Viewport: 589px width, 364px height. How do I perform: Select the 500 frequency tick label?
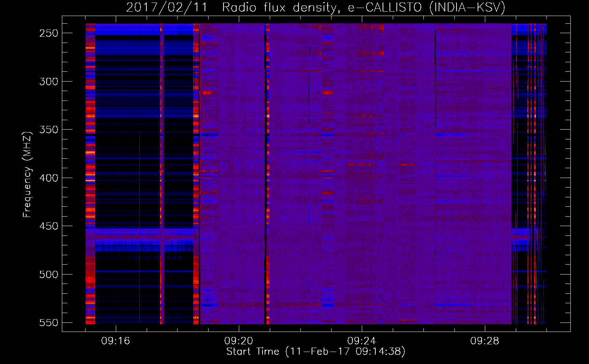[49, 274]
